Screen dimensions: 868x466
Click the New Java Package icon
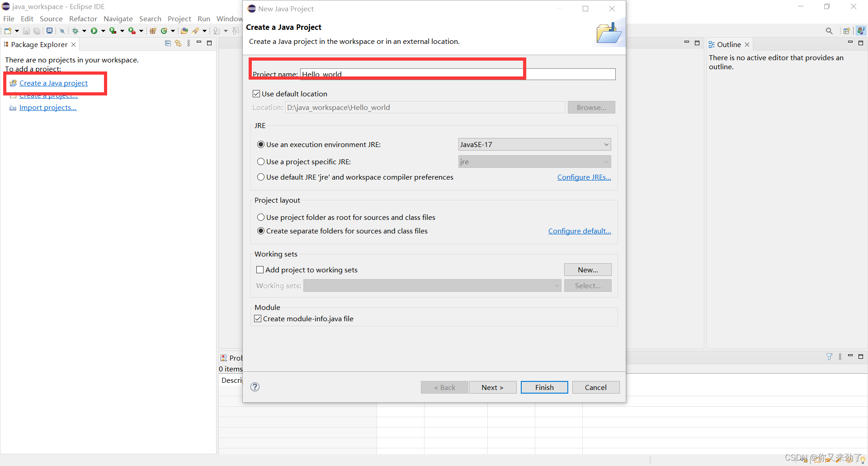[x=153, y=31]
